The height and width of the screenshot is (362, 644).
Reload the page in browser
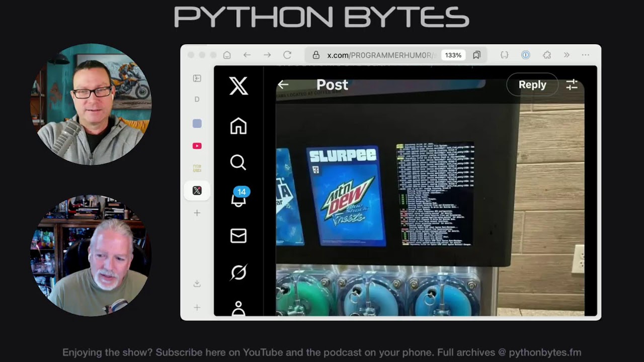[x=287, y=55]
